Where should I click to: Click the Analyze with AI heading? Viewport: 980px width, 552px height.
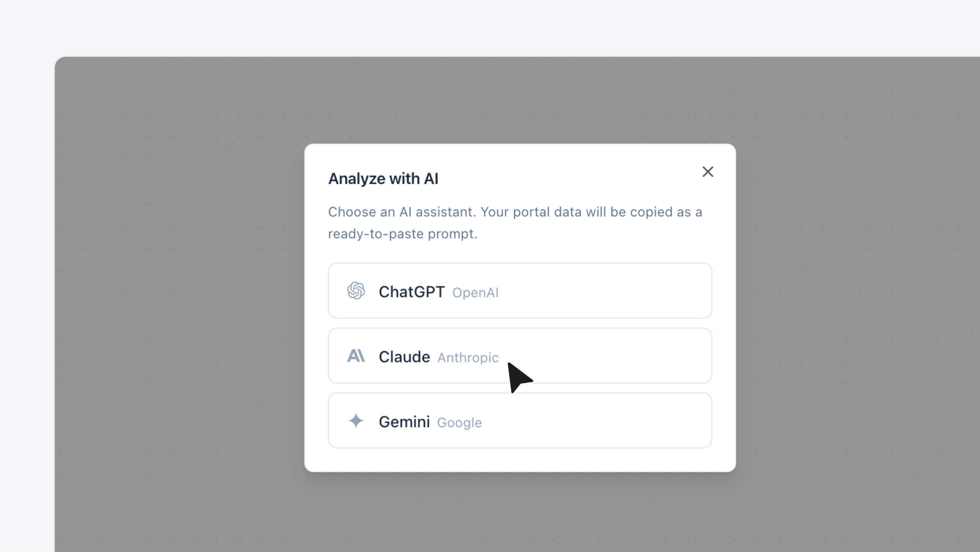[x=383, y=178]
